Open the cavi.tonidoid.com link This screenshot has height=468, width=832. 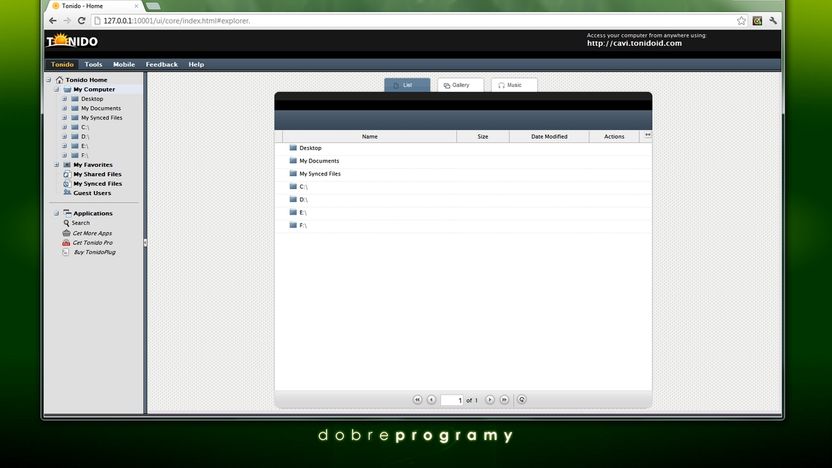634,43
